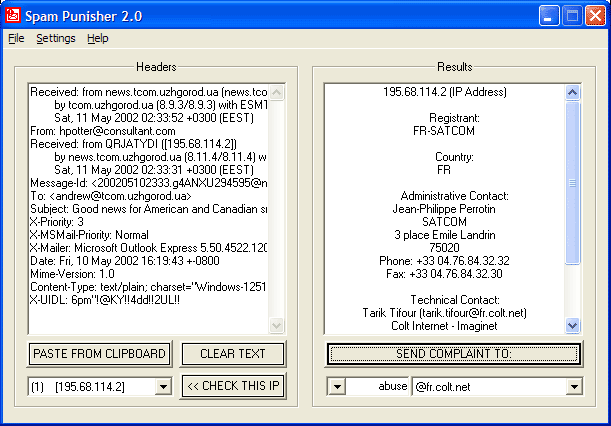Viewport: 611px width, 426px height.
Task: Click the Phone: +33 04.76.84.32.32 line
Action: (444, 261)
